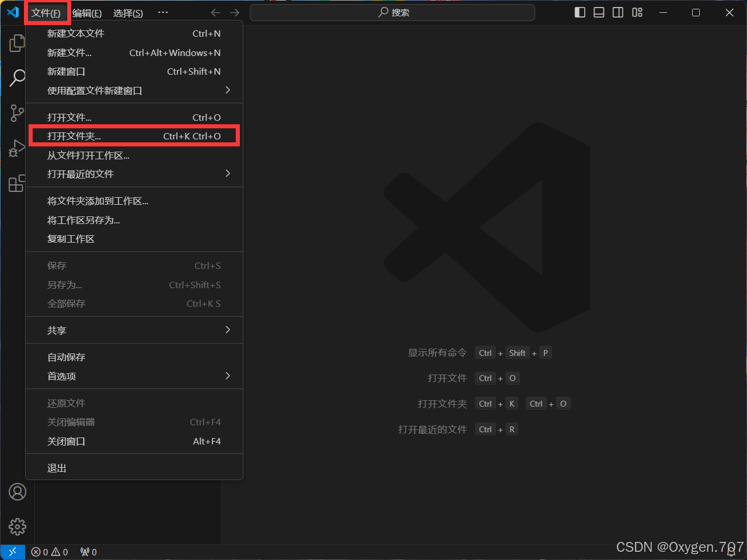Select 打开文件... menu entry
This screenshot has height=560, width=747.
point(134,118)
